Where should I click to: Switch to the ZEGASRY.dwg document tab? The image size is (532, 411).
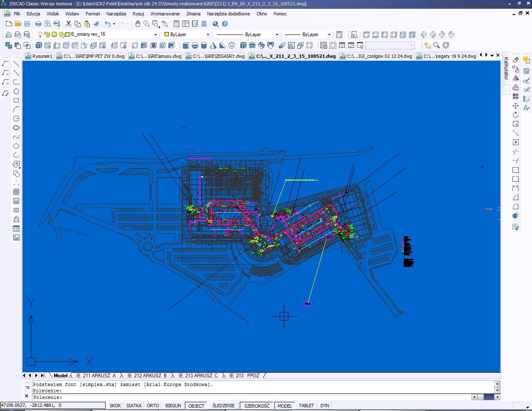215,56
